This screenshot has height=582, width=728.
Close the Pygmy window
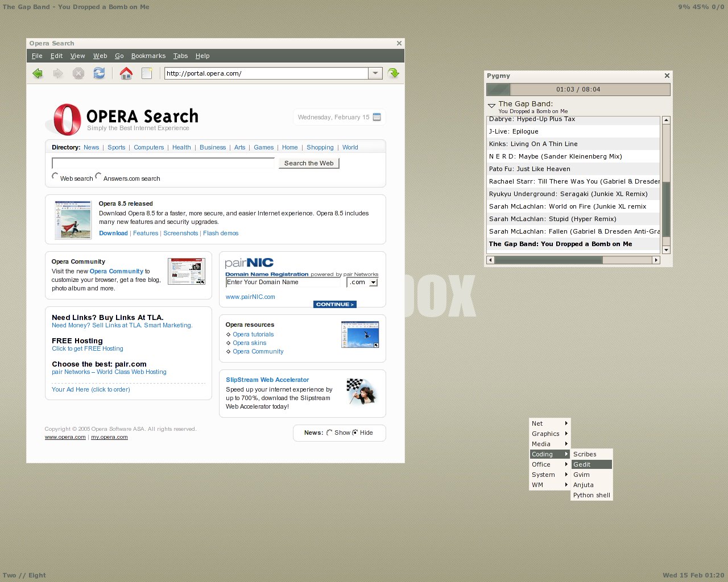pyautogui.click(x=667, y=76)
